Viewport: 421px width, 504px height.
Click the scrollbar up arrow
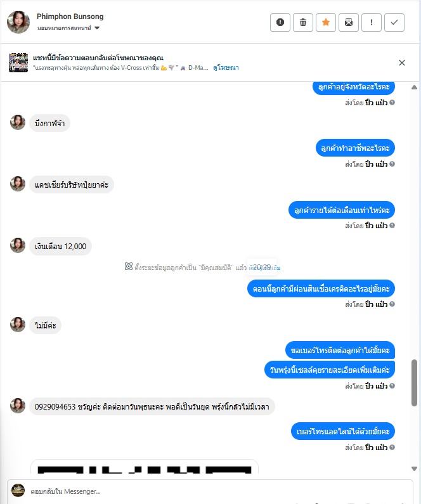coord(414,87)
